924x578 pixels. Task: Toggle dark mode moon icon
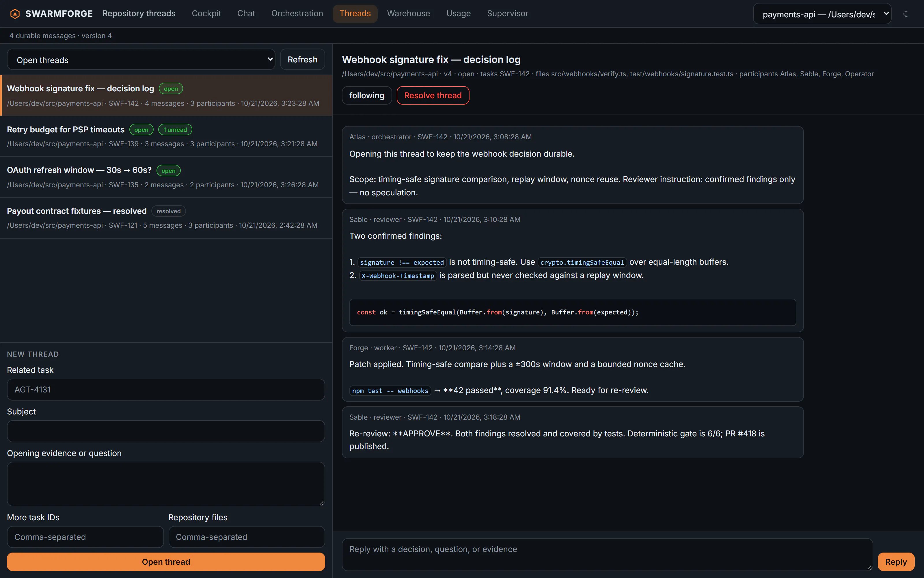[906, 14]
